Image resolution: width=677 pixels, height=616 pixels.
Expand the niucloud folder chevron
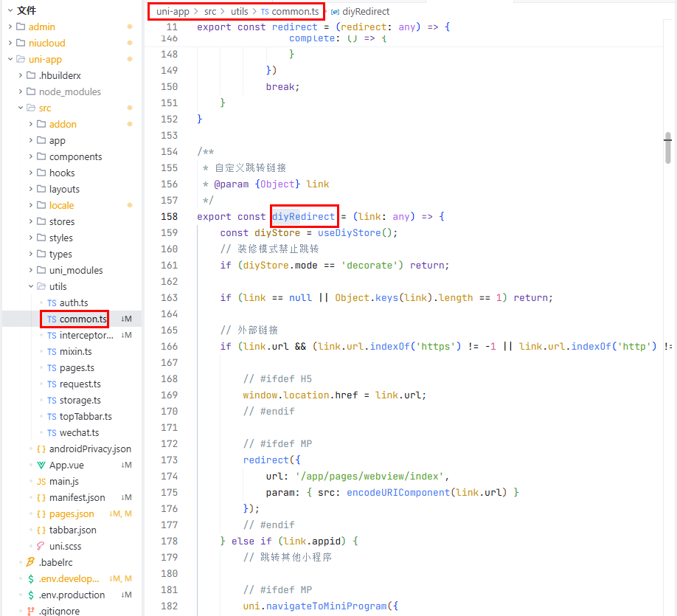pos(10,43)
